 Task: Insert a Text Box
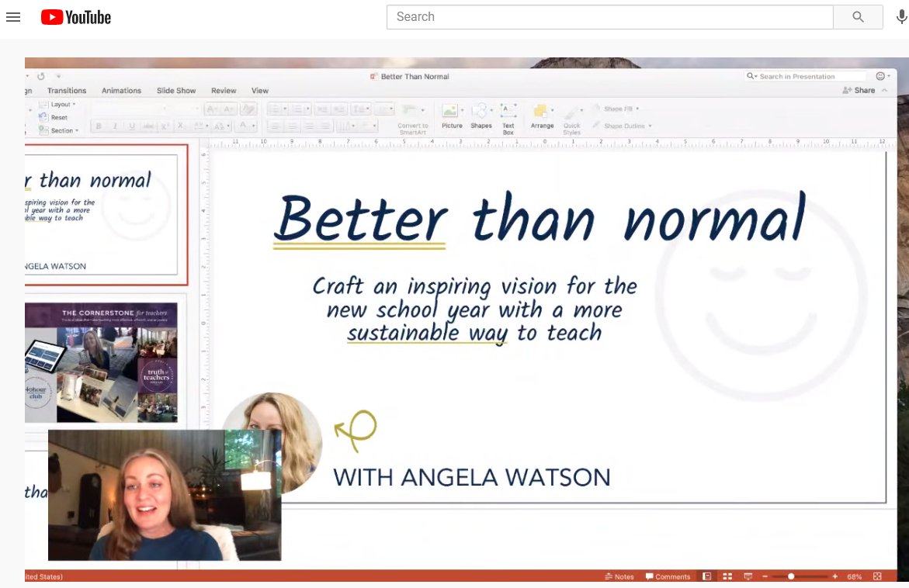pyautogui.click(x=508, y=119)
